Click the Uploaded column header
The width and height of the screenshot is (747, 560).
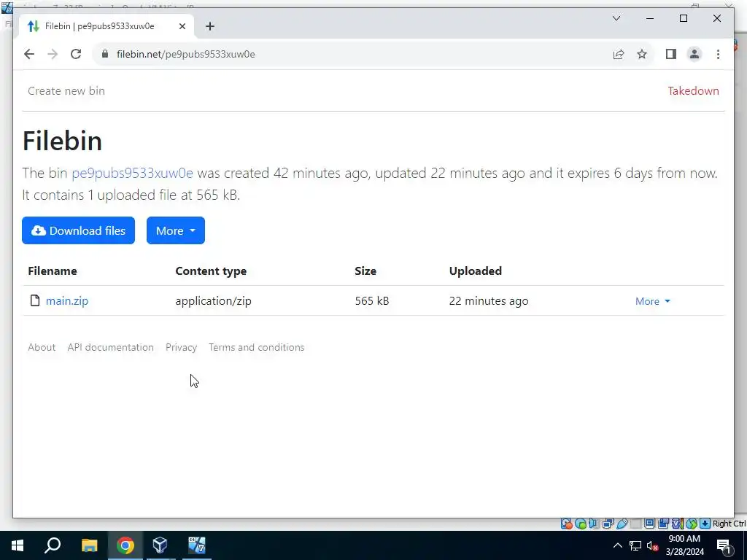pos(476,271)
